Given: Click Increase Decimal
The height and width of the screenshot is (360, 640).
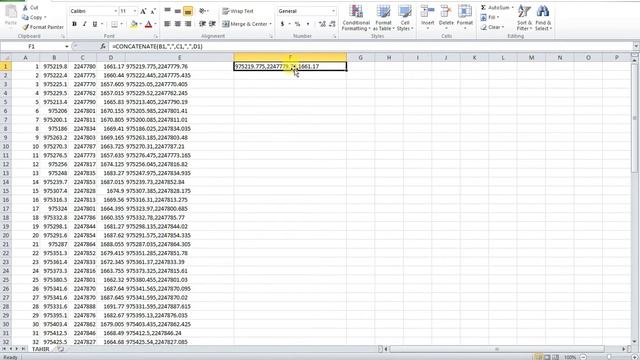Looking at the screenshot, I should coord(322,24).
